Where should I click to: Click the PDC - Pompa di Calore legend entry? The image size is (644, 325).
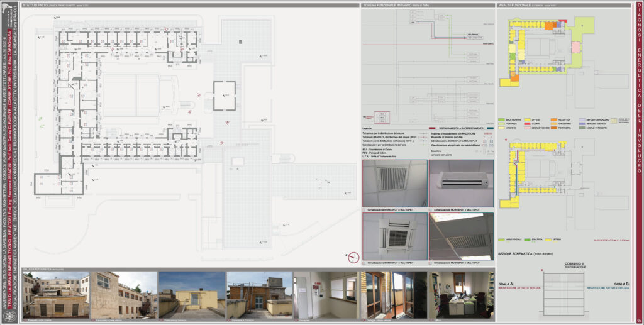pos(375,154)
